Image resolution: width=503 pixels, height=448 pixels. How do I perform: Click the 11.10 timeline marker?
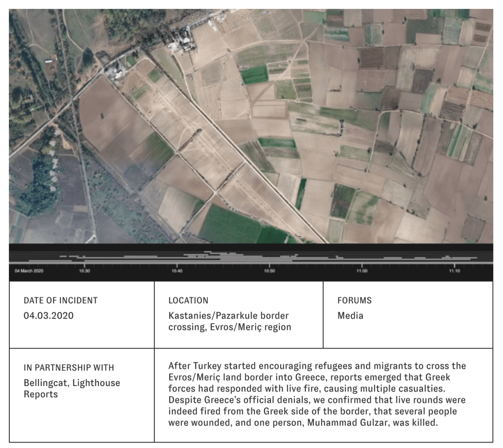(x=454, y=271)
